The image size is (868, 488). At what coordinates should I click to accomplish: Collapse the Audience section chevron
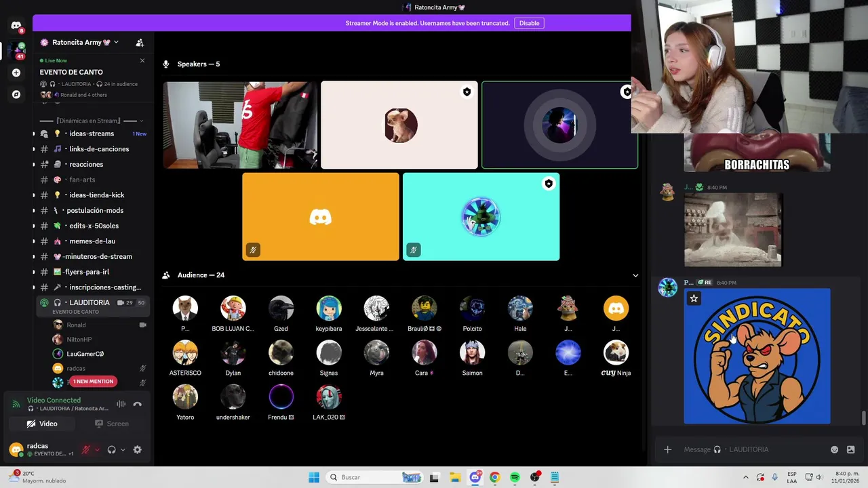point(635,275)
